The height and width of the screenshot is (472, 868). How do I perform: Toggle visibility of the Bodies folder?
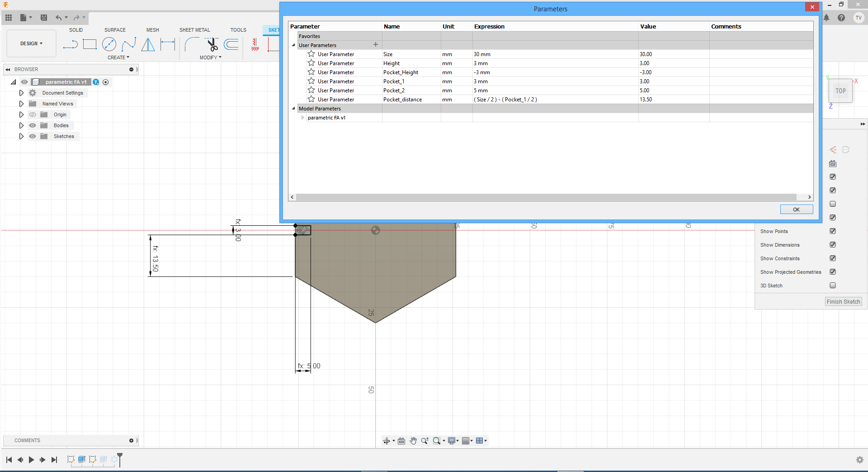(33, 125)
